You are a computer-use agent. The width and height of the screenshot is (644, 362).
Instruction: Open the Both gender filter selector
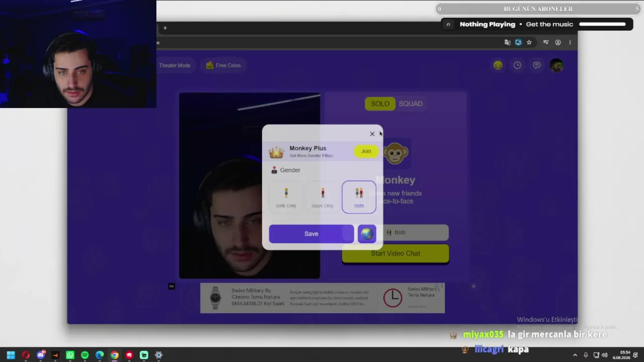coord(395,232)
